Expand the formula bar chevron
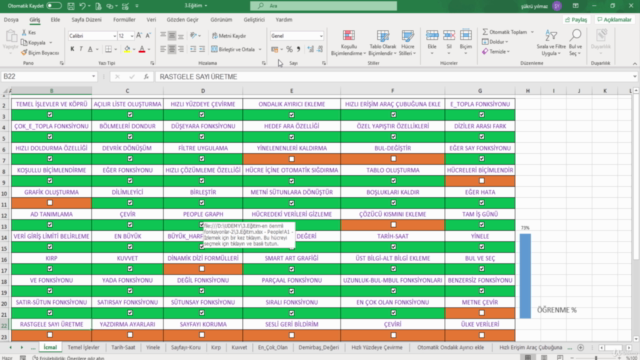Image resolution: width=640 pixels, height=360 pixels. point(635,77)
